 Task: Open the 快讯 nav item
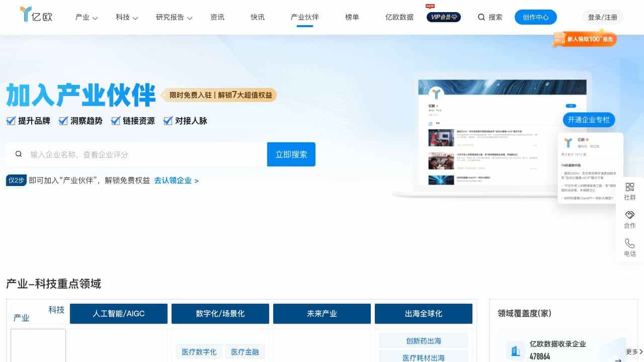(258, 17)
